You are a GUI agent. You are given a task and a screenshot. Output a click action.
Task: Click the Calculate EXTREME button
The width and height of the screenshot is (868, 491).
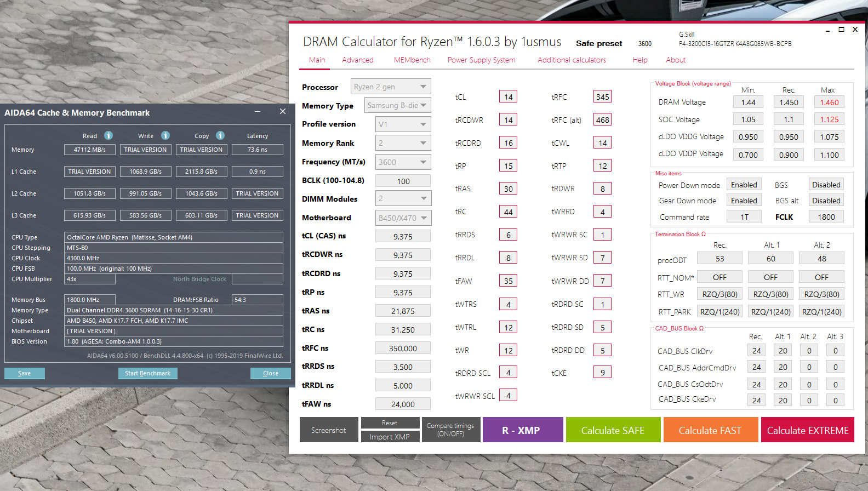[808, 430]
